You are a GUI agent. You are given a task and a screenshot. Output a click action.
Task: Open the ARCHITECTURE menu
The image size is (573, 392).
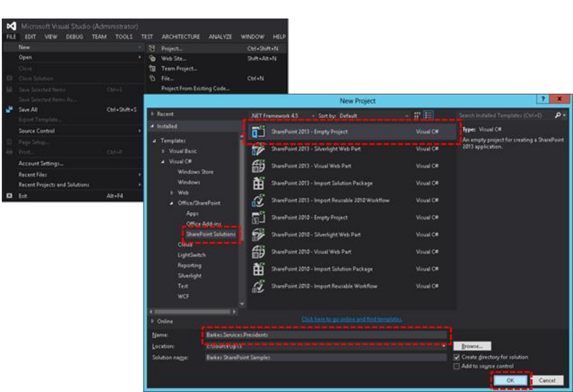click(x=181, y=37)
